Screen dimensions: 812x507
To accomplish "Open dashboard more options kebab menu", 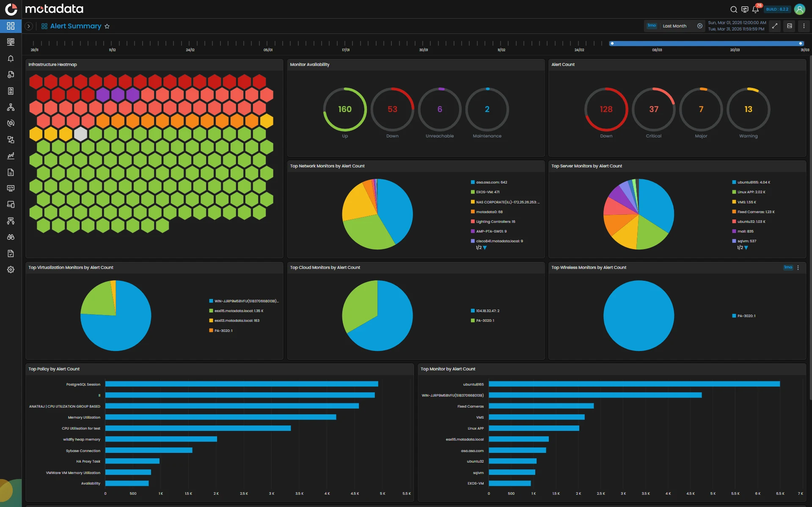I will coord(804,26).
